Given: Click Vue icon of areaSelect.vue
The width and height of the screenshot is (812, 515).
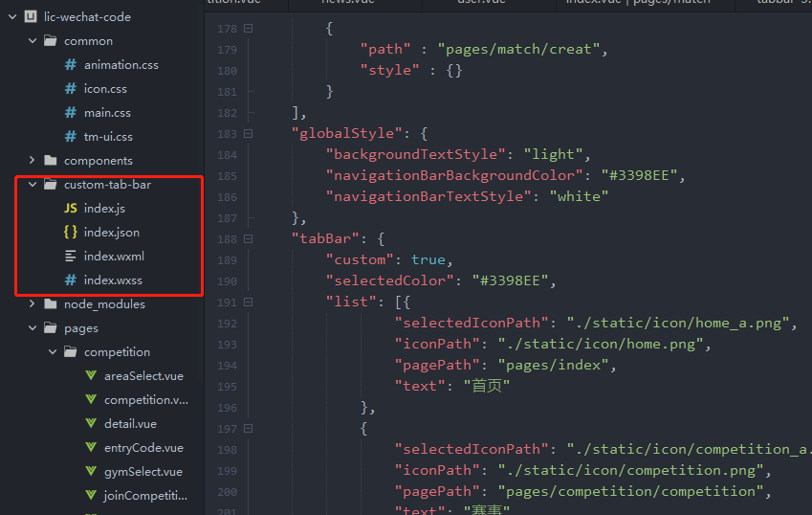Looking at the screenshot, I should (x=91, y=375).
